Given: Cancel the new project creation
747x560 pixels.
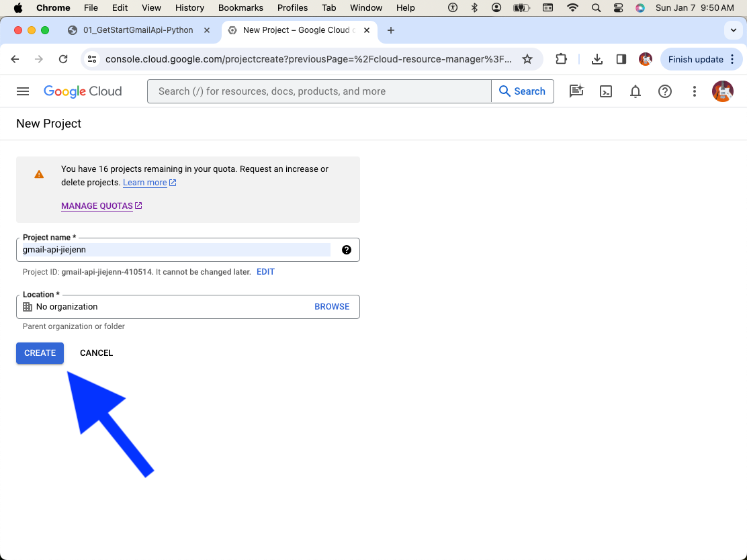Looking at the screenshot, I should (96, 353).
